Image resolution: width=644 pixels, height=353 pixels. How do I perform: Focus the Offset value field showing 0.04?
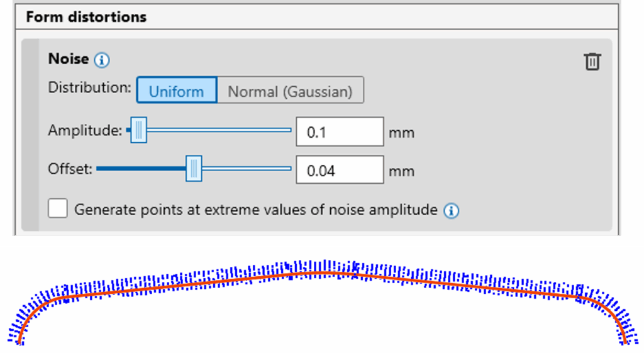(x=340, y=170)
